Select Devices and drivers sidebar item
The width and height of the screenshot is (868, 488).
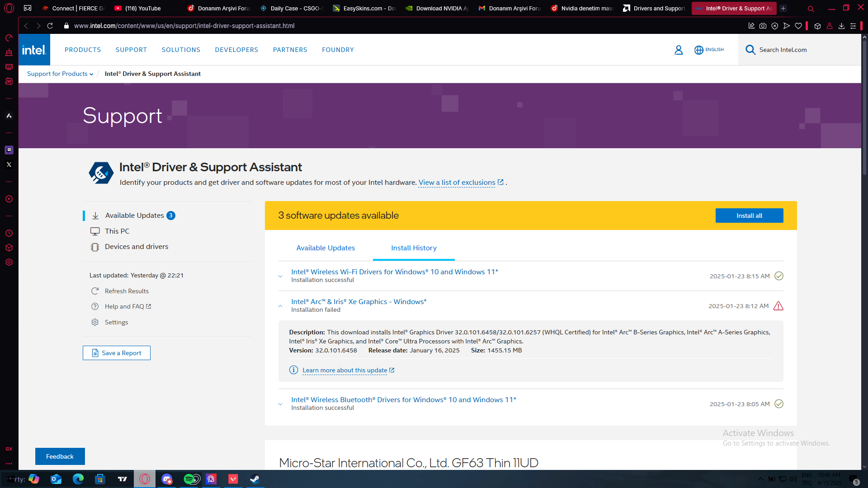pyautogui.click(x=136, y=247)
